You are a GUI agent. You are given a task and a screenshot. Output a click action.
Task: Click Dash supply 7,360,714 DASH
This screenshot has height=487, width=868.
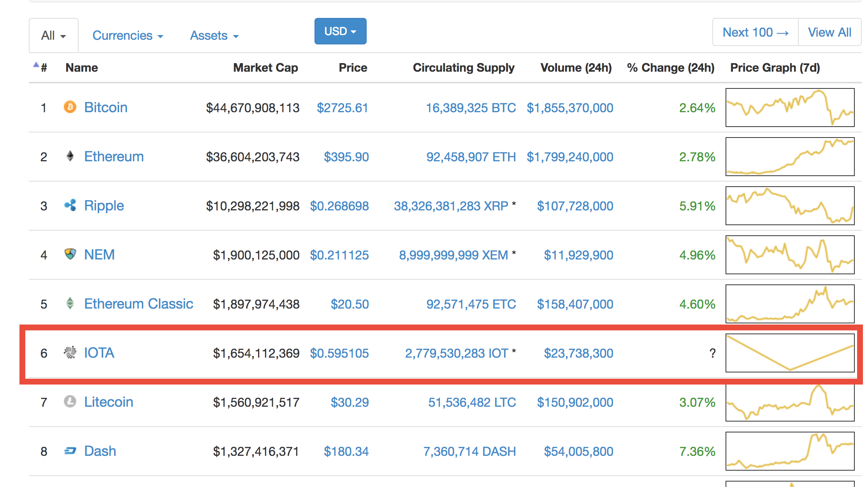click(469, 452)
